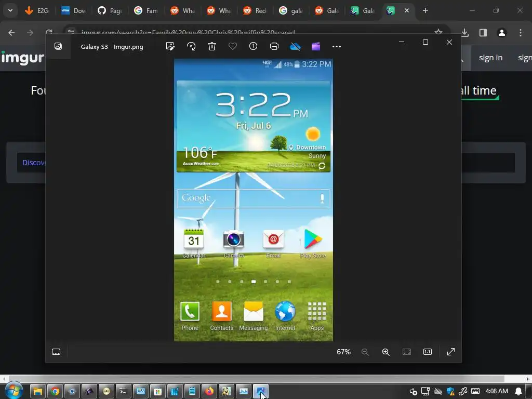Click the imgur logo
This screenshot has height=399, width=532.
[x=22, y=58]
